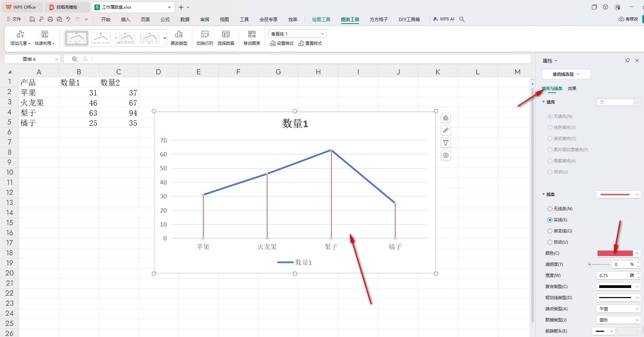644x337 pixels.
Task: Click the Transparency (透明度) slider
Action: click(x=599, y=264)
